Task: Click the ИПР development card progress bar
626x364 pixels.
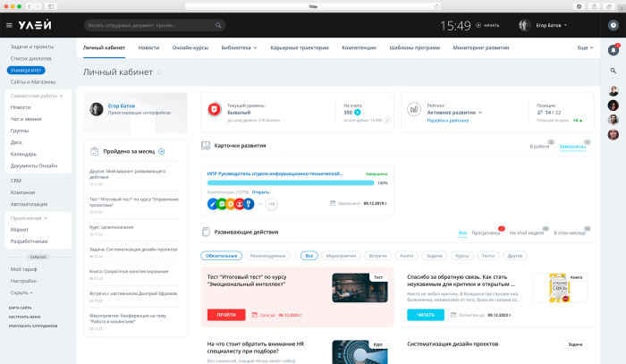Action: 290,182
